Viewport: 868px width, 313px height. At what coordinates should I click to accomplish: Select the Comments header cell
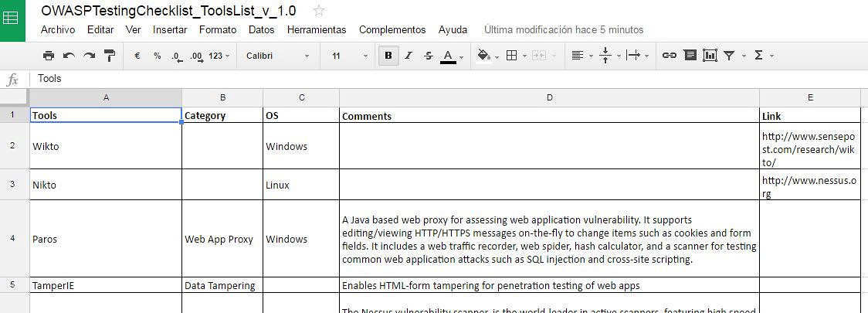pos(549,115)
